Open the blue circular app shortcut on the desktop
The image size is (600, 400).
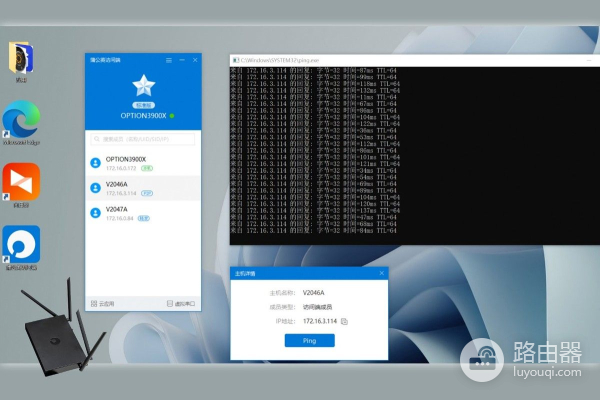click(x=21, y=243)
